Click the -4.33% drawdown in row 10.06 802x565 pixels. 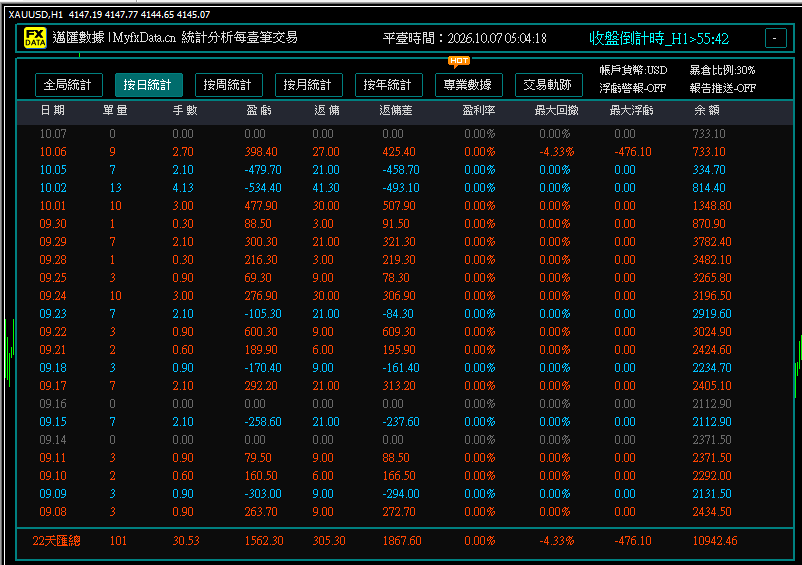tap(556, 152)
